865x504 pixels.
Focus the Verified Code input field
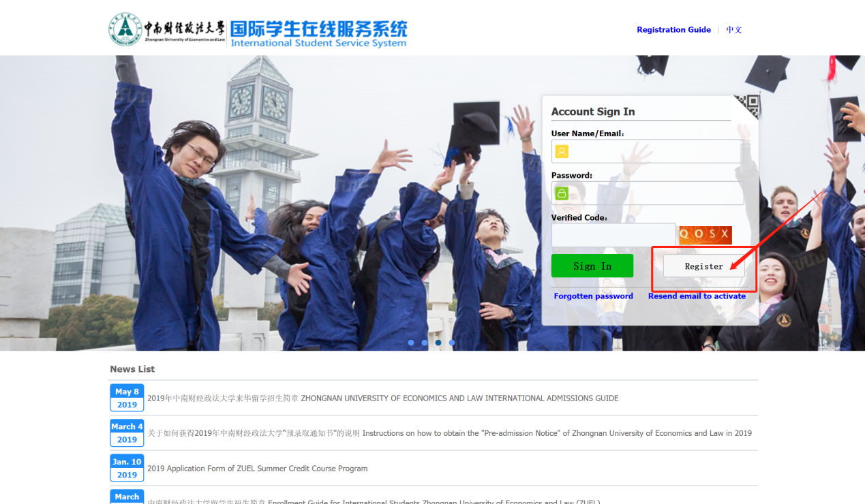click(x=613, y=235)
